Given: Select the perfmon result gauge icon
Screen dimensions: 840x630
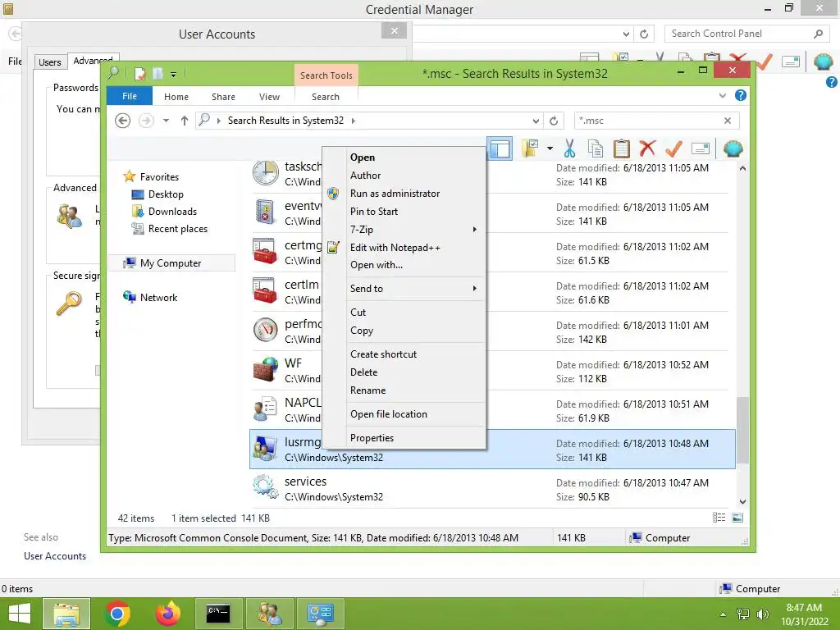Looking at the screenshot, I should coord(266,331).
